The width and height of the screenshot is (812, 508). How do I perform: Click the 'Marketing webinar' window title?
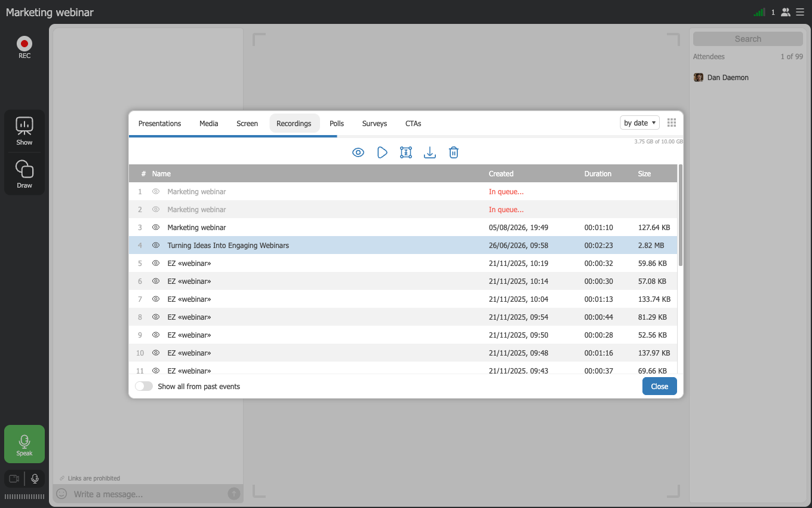click(x=50, y=12)
